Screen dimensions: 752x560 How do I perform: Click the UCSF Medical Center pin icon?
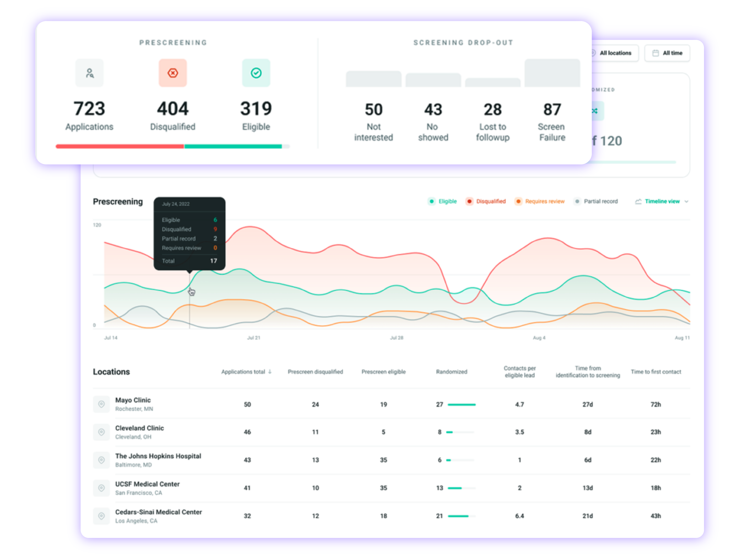click(x=101, y=488)
